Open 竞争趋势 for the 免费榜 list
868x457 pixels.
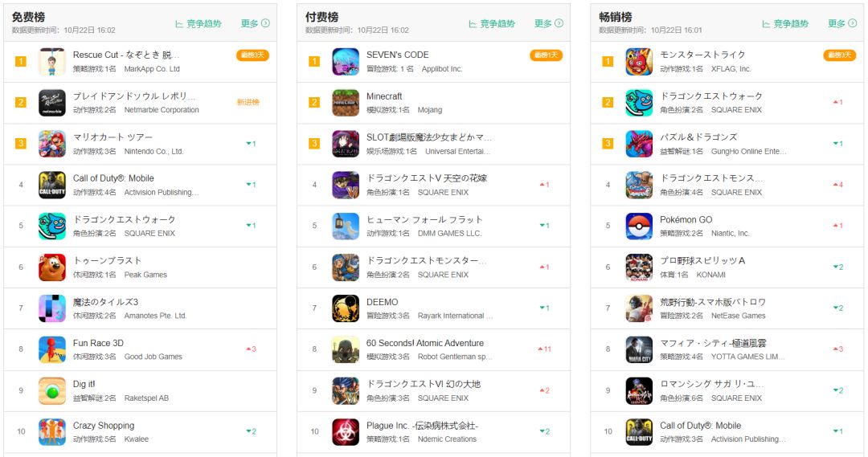click(199, 24)
